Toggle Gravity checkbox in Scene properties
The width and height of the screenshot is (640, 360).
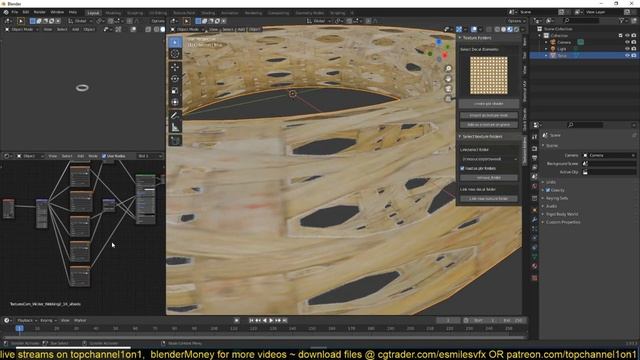tap(548, 190)
